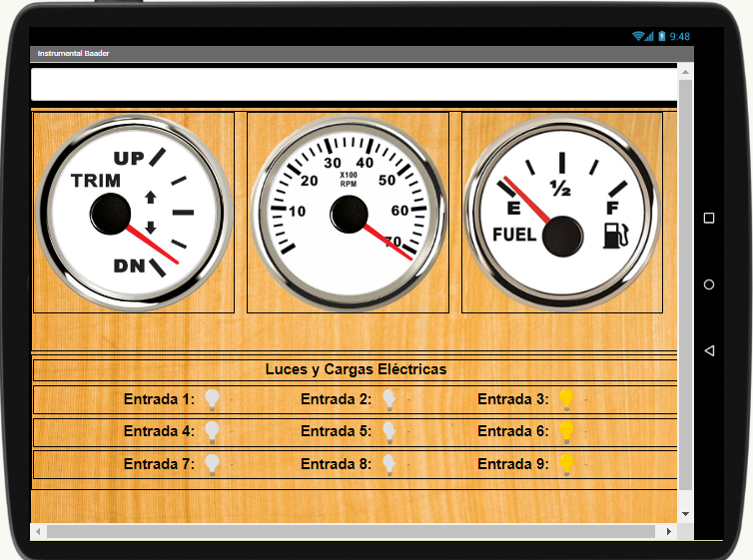753x560 pixels.
Task: Click the 'TRIM' label on the gauge
Action: [x=96, y=181]
